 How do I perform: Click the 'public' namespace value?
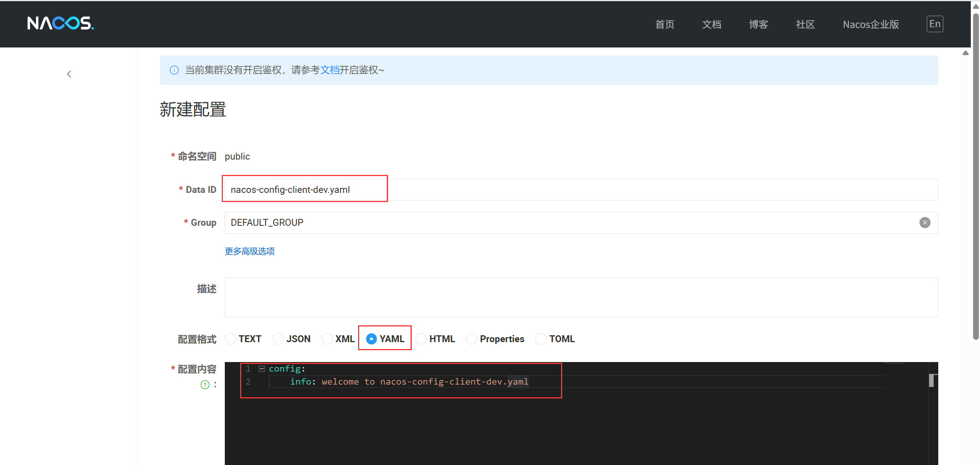click(x=237, y=157)
